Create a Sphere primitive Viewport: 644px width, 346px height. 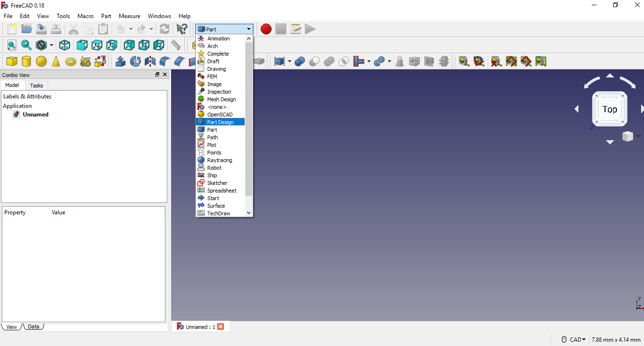tap(41, 61)
